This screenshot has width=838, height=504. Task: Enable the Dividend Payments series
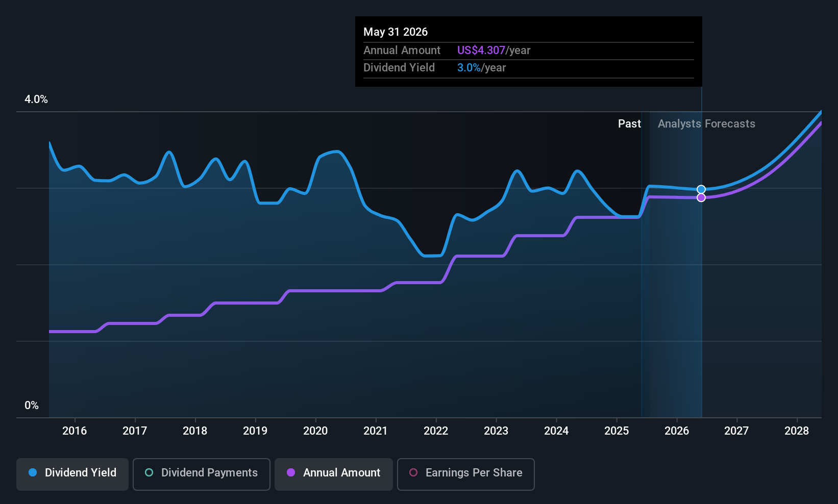[x=202, y=474]
